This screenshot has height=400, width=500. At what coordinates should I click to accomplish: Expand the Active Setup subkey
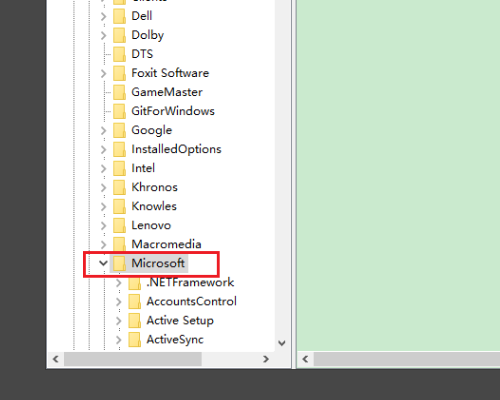click(119, 320)
